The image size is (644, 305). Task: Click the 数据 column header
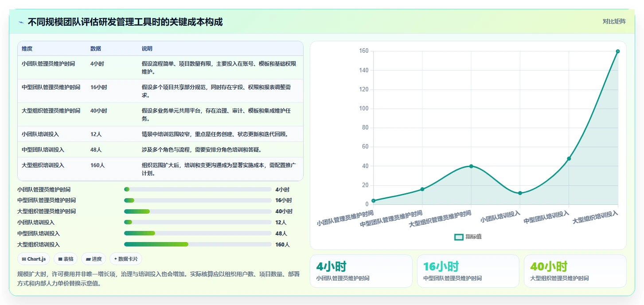point(96,49)
